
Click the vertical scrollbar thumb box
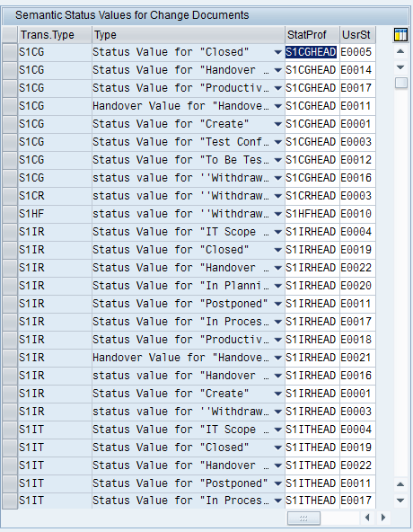[x=400, y=83]
